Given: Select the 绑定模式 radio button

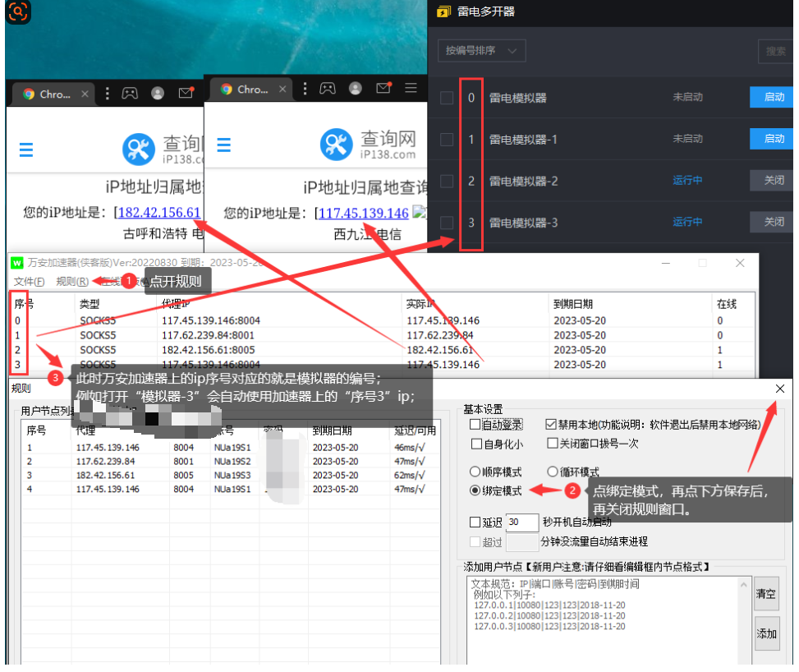Looking at the screenshot, I should point(475,490).
